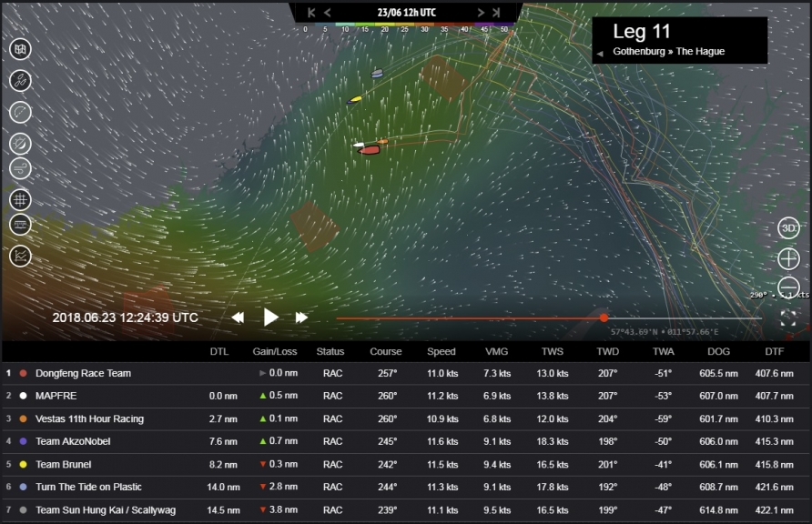Go to previous forecast time step
The height and width of the screenshot is (524, 812).
[x=328, y=13]
